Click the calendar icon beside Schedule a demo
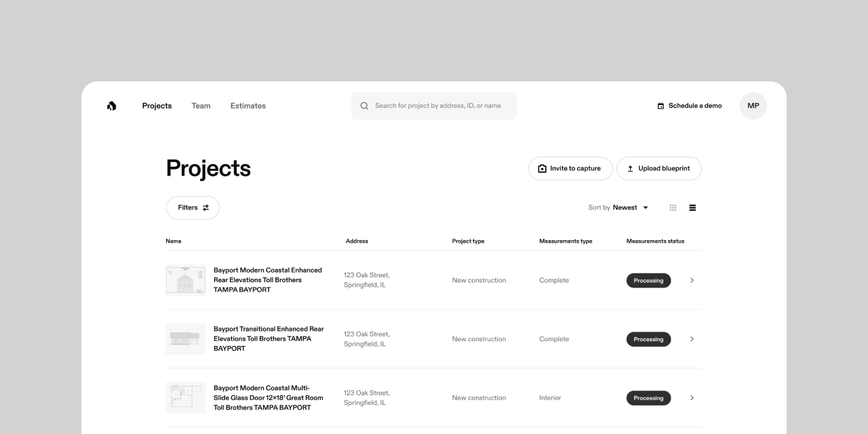This screenshot has width=868, height=434. coord(660,106)
